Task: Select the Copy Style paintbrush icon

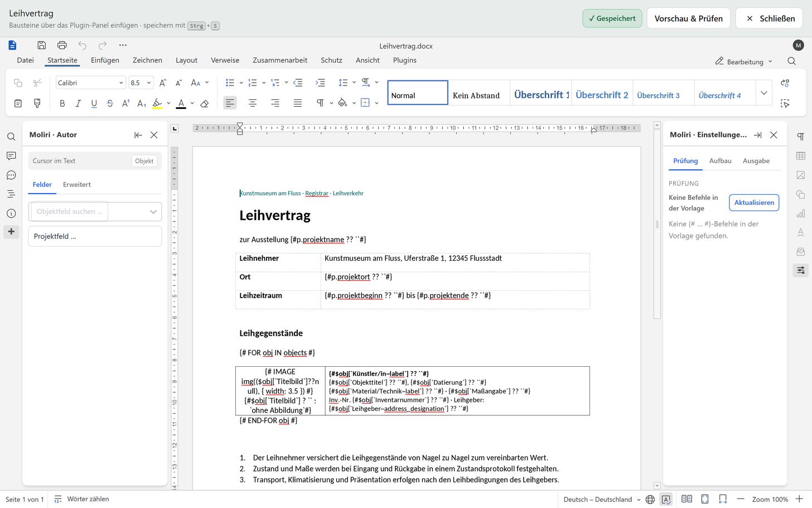Action: tap(37, 103)
